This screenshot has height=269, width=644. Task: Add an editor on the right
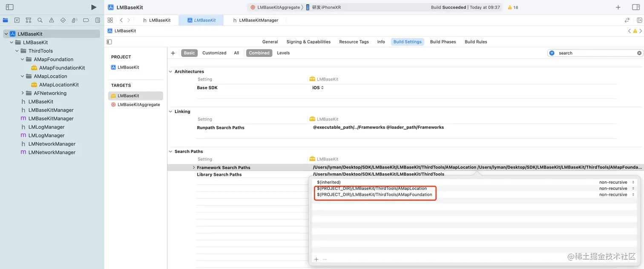tap(639, 20)
